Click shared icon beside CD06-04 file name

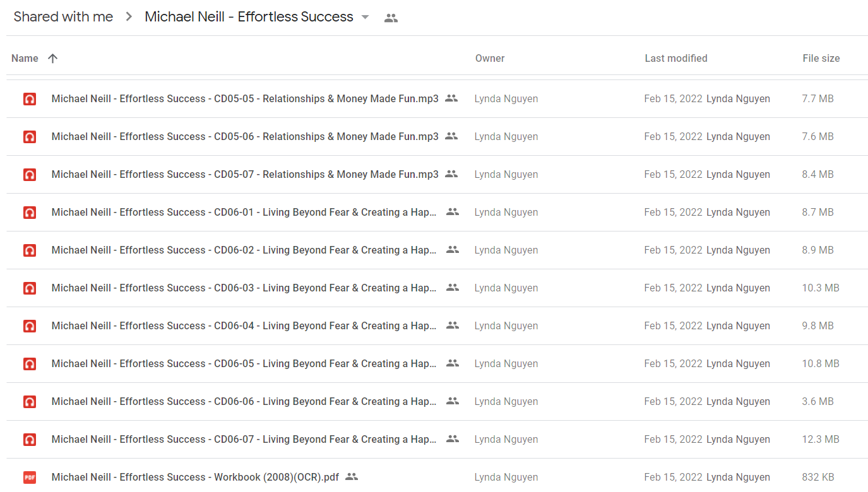(453, 325)
